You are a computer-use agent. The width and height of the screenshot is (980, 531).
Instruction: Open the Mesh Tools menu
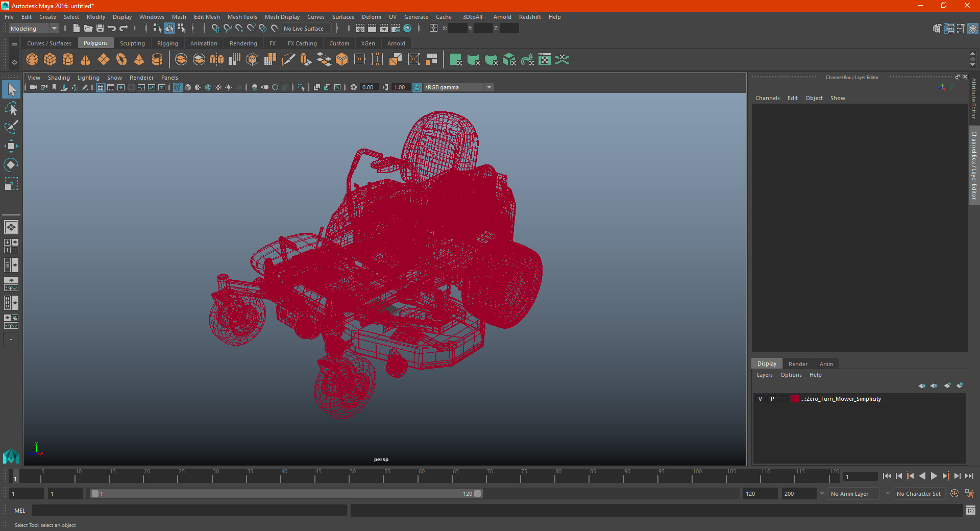pos(242,17)
